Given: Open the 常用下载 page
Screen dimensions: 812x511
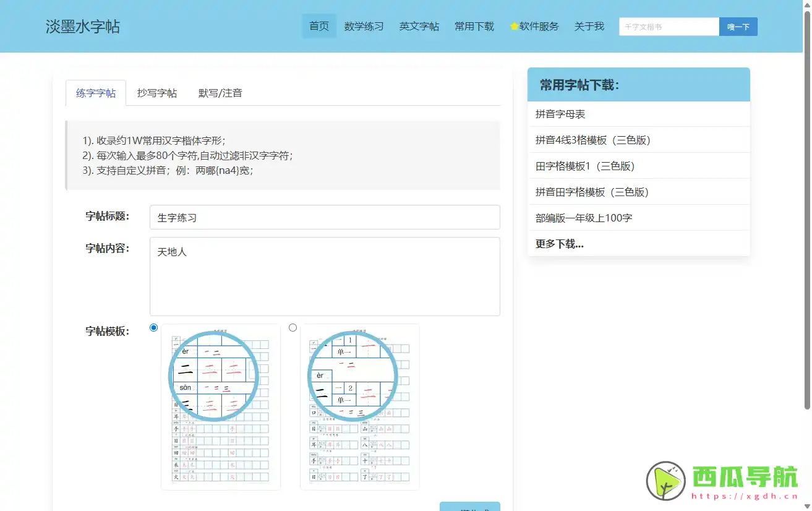Looking at the screenshot, I should click(x=474, y=26).
